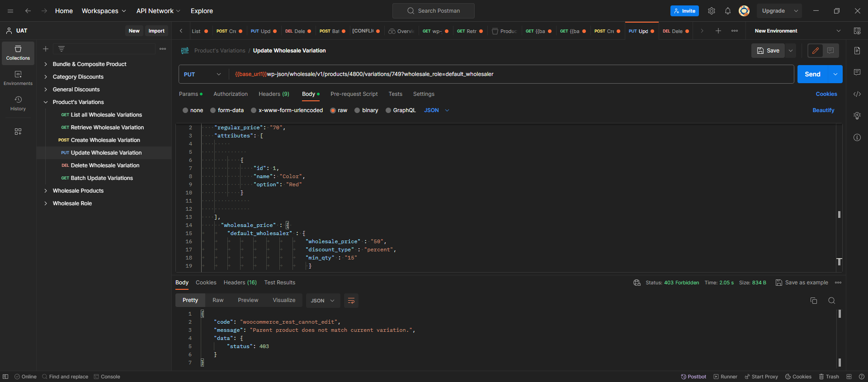The width and height of the screenshot is (868, 382).
Task: Switch response view to Raw
Action: [x=218, y=300]
